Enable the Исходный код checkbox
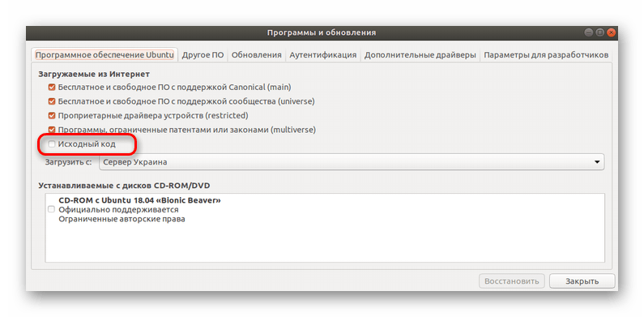Viewport: 644px width, 317px height. coord(52,144)
